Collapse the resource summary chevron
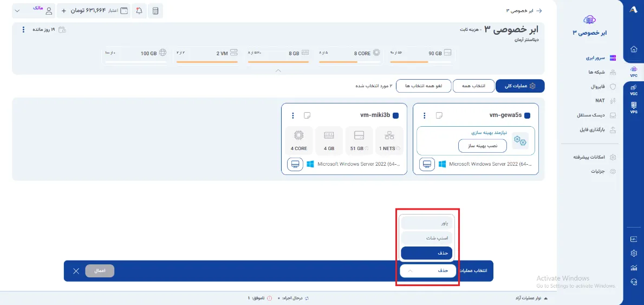 [278, 70]
